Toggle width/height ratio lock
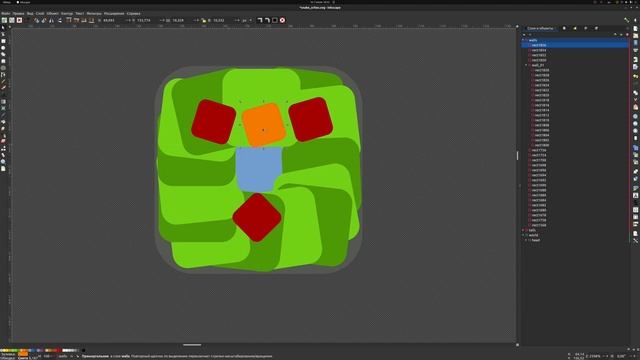 pos(204,20)
